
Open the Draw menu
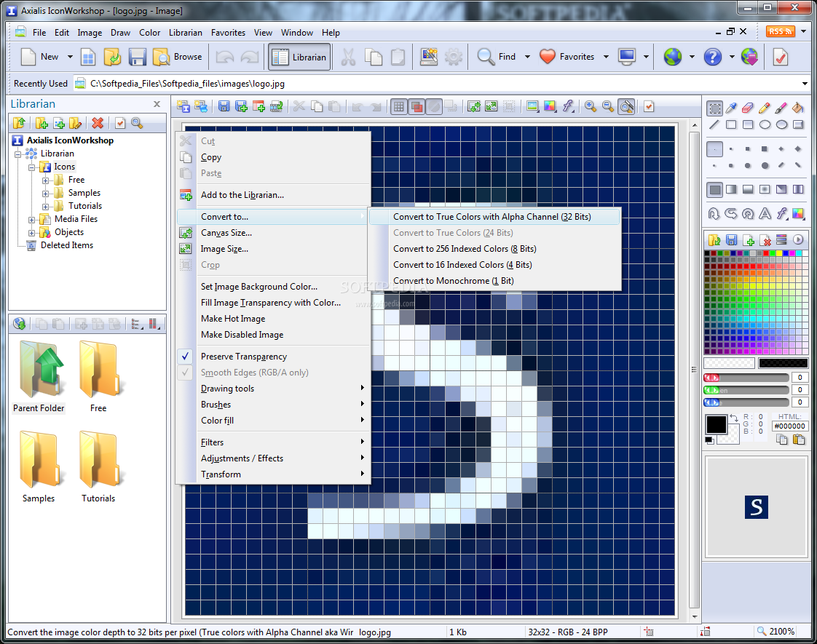click(x=120, y=32)
